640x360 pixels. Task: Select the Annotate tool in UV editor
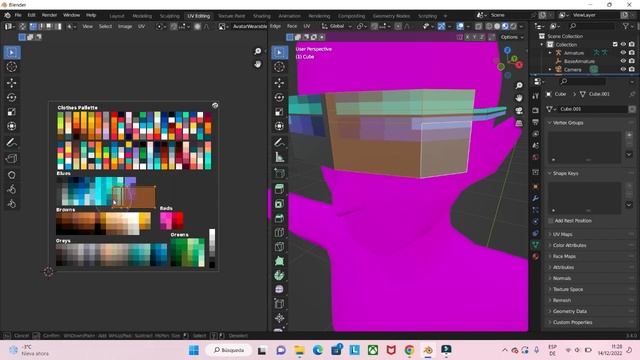pyautogui.click(x=11, y=142)
